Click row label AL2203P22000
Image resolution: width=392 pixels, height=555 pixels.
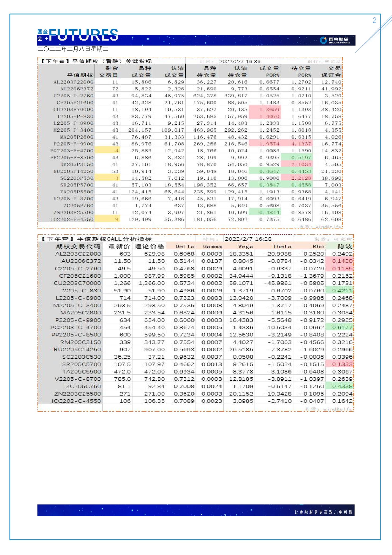coord(73,82)
